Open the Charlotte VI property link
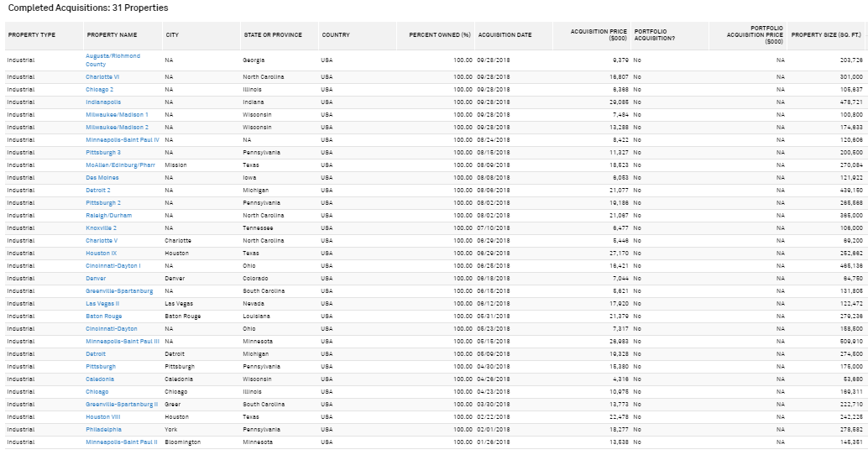The height and width of the screenshot is (455, 868). pos(102,77)
